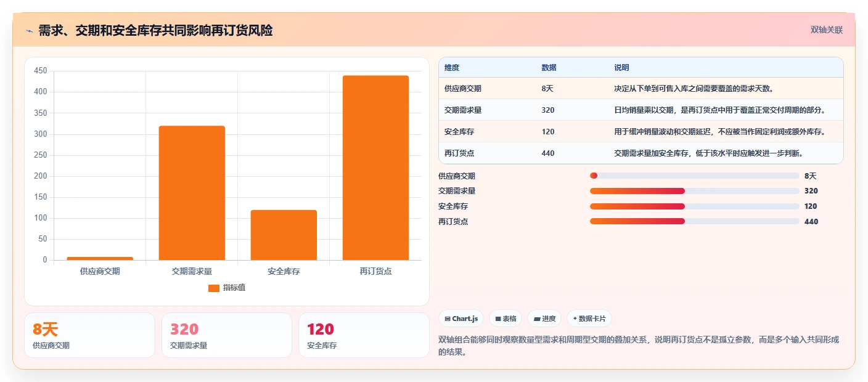Click the 再订货点 progress bar
This screenshot has height=382, width=868.
point(695,221)
